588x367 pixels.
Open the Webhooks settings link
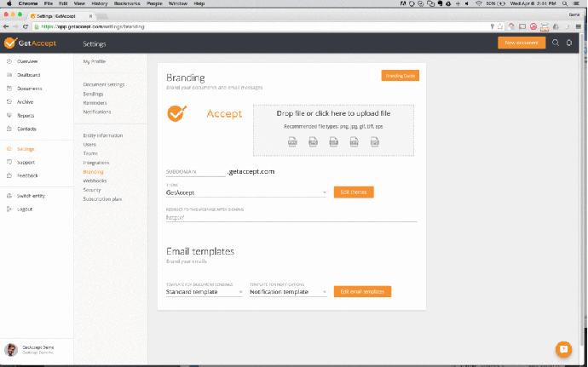95,181
